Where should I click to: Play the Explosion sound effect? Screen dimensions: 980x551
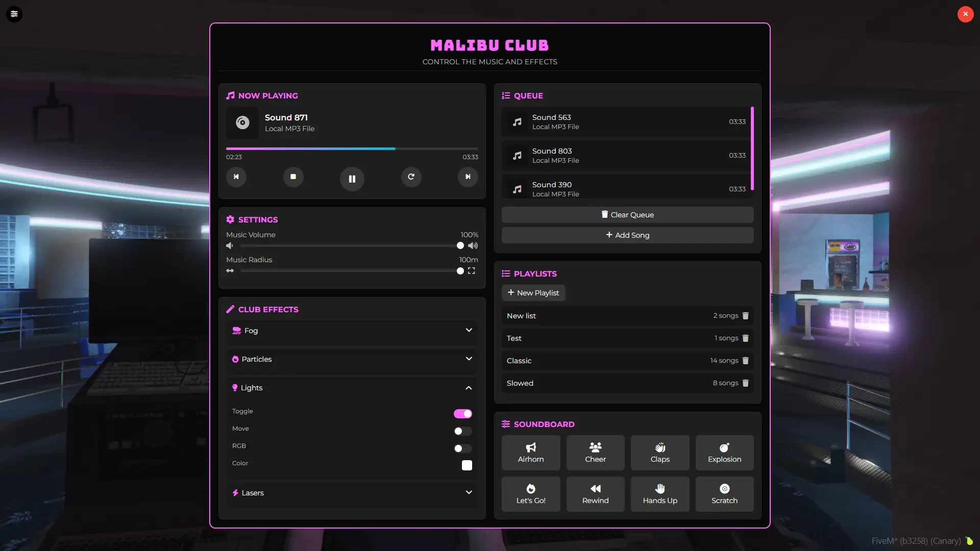[x=725, y=453]
